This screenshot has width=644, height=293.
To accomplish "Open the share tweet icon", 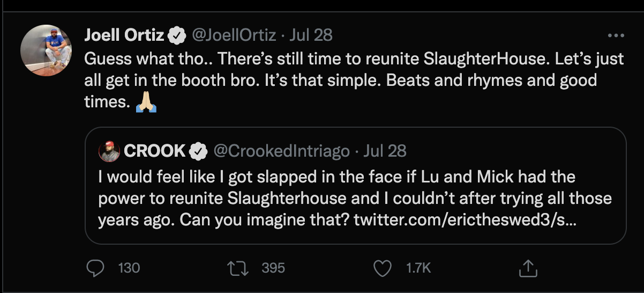I will (528, 268).
